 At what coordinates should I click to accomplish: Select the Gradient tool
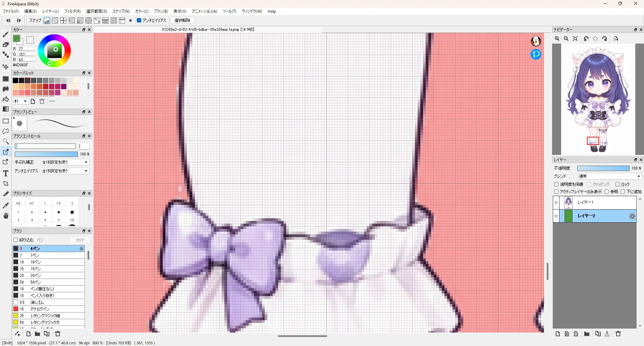pos(6,109)
